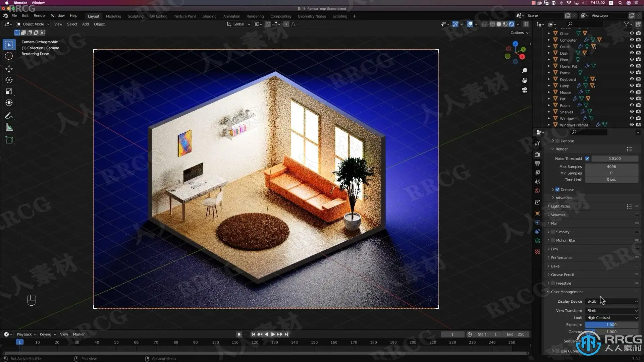Click the play animation button
This screenshot has width=644, height=362.
(x=273, y=334)
